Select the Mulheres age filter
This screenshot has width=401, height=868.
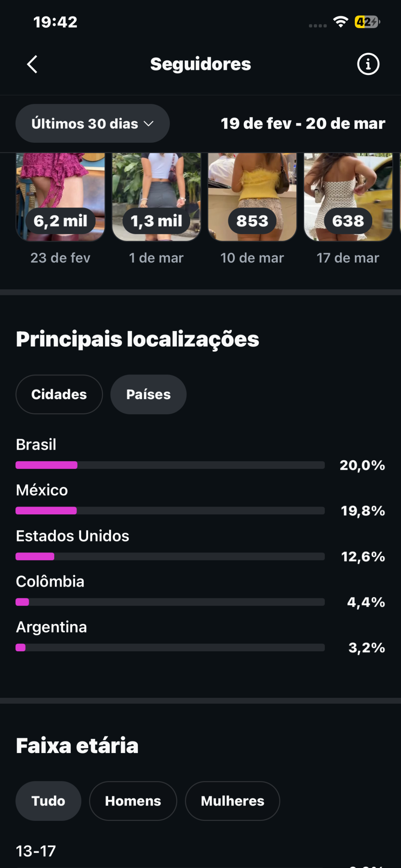[x=232, y=801]
